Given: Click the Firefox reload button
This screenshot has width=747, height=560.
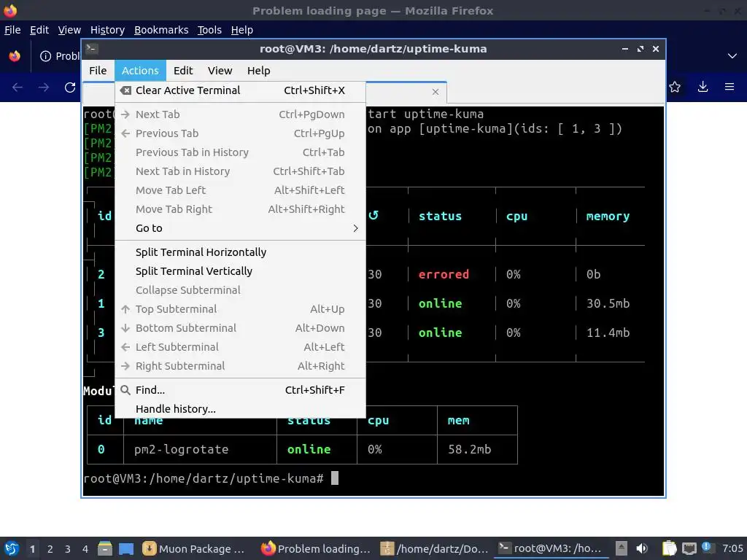Looking at the screenshot, I should 70,87.
